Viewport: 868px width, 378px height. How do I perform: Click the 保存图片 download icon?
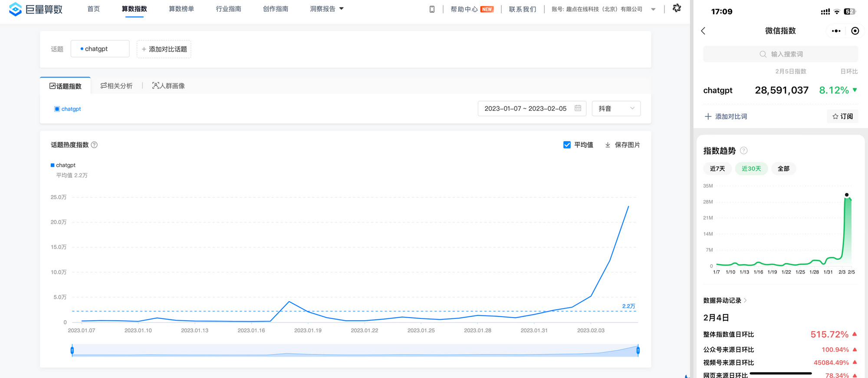point(608,145)
